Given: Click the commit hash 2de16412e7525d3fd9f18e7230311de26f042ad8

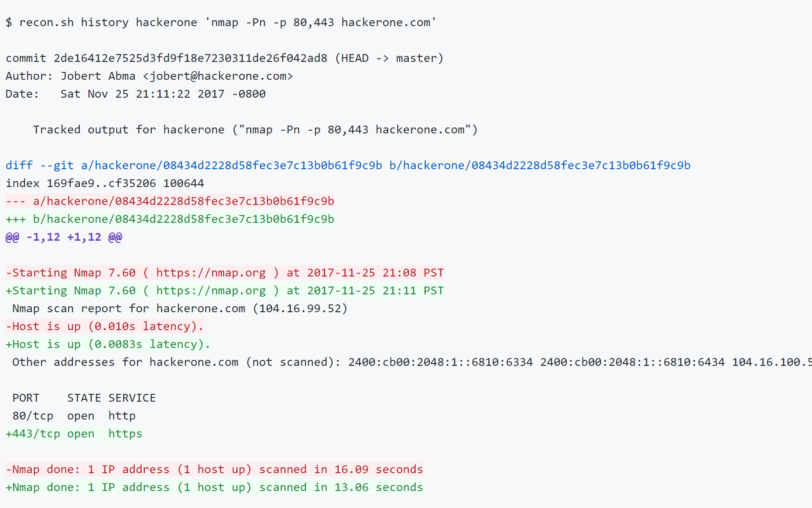Looking at the screenshot, I should [x=190, y=58].
